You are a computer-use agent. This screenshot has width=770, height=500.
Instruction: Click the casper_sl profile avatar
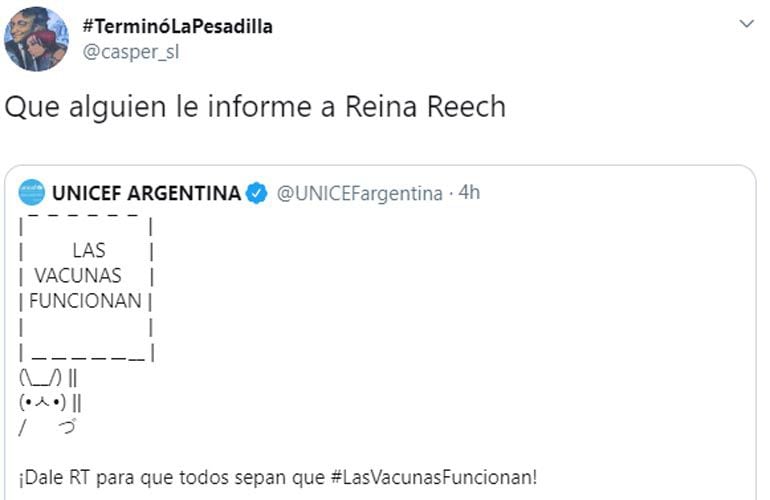pyautogui.click(x=38, y=39)
